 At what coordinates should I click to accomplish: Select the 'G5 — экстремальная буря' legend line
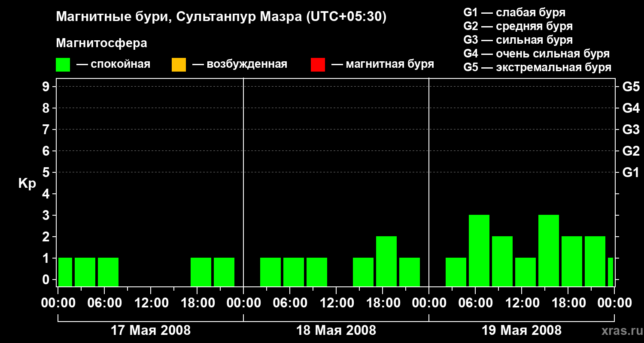538,67
